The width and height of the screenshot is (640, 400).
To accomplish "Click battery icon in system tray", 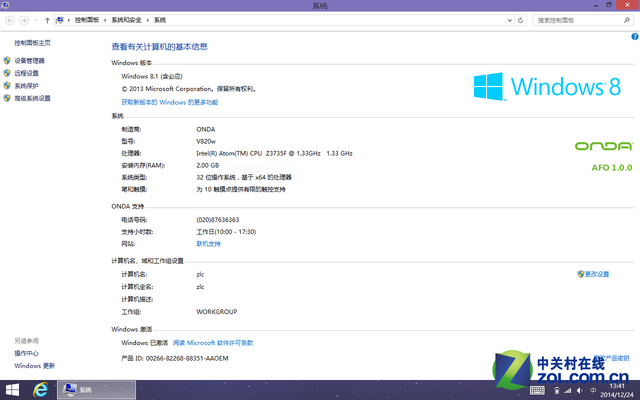I will coord(556,391).
